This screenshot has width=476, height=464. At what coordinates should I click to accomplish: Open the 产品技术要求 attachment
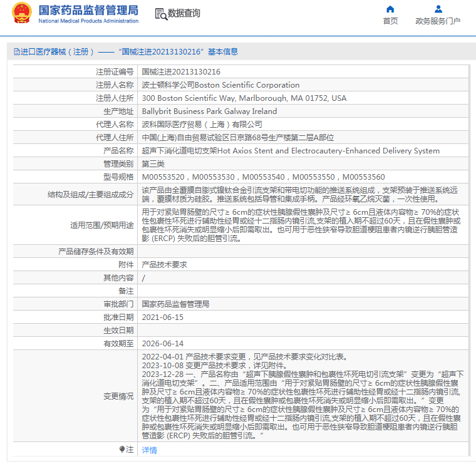164,265
